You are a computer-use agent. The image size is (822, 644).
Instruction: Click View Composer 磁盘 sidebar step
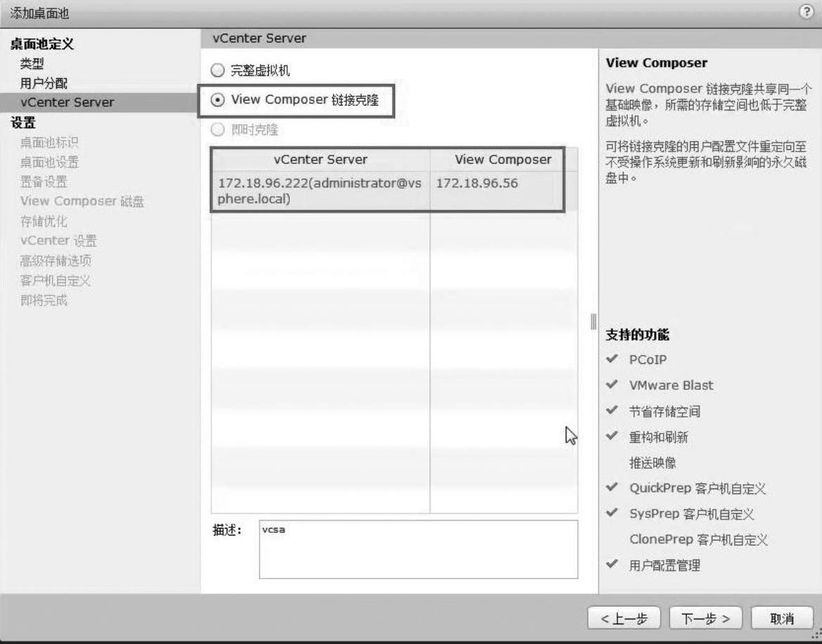point(82,201)
